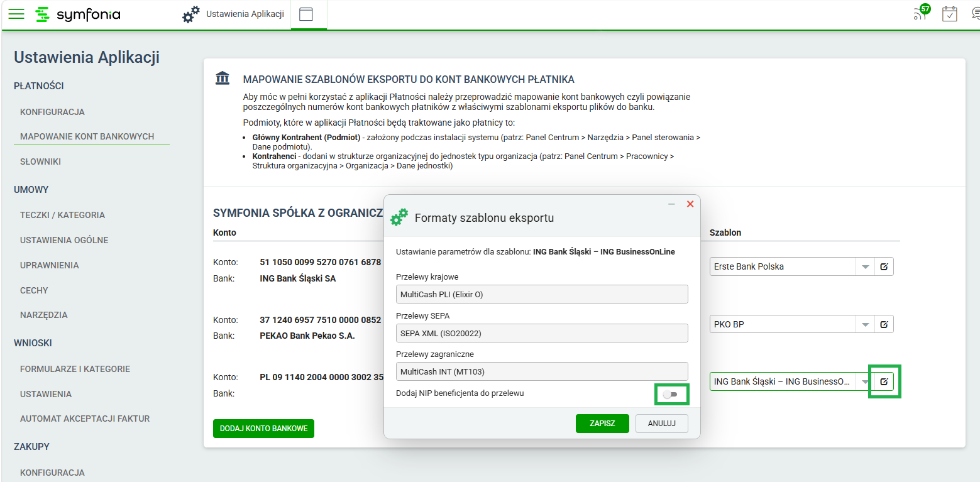This screenshot has height=482, width=980.
Task: Edit template for PKO BP row
Action: pyautogui.click(x=884, y=324)
